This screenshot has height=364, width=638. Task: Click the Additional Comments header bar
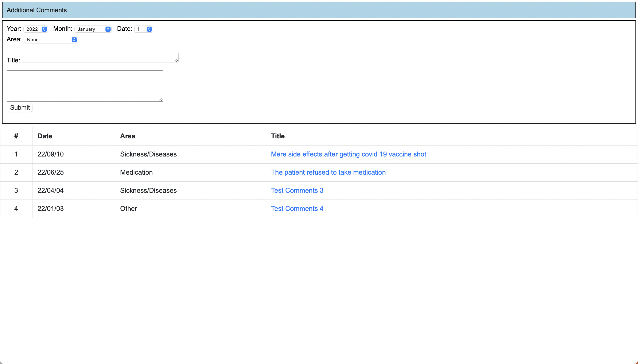pos(319,10)
